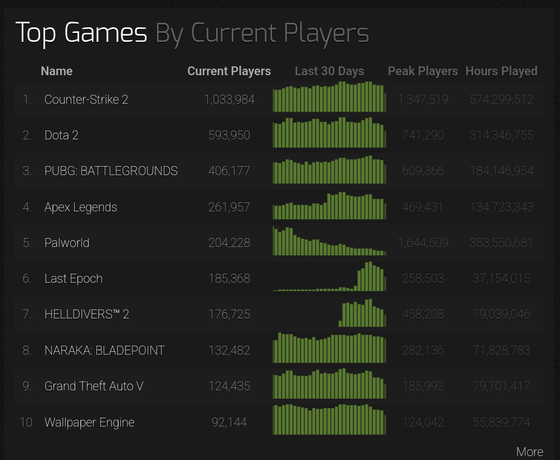Click hours played value 184,146,954
The height and width of the screenshot is (460, 560).
[x=501, y=171]
